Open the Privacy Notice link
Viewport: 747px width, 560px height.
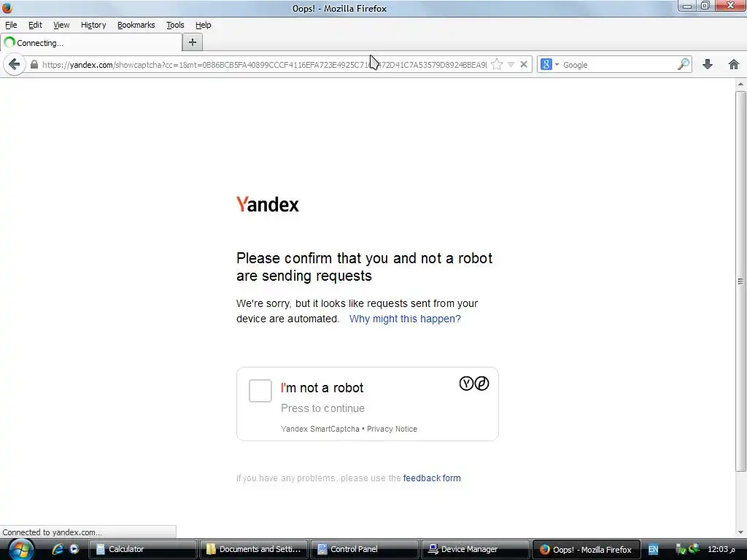click(x=392, y=429)
